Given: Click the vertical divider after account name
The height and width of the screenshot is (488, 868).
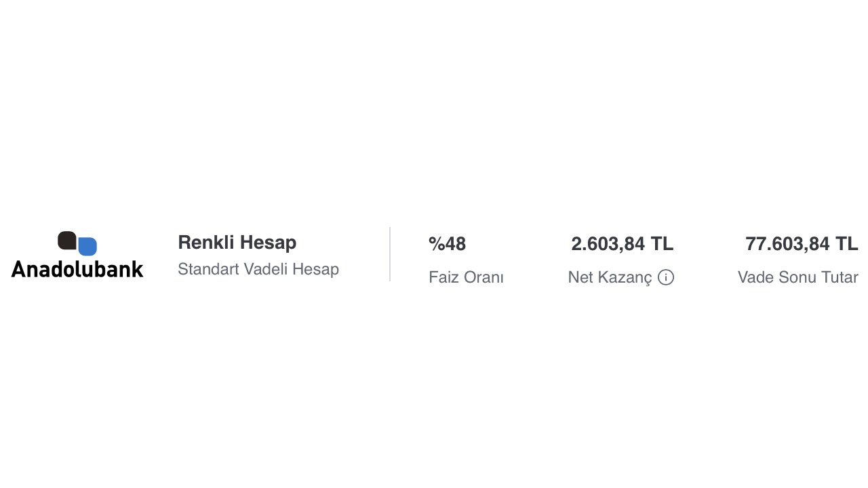Looking at the screenshot, I should point(390,254).
